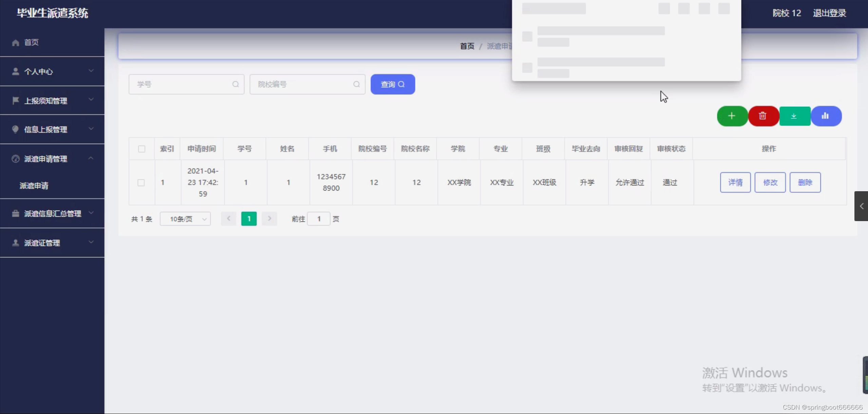Click the XX学院 cell
868x414 pixels.
click(x=459, y=182)
